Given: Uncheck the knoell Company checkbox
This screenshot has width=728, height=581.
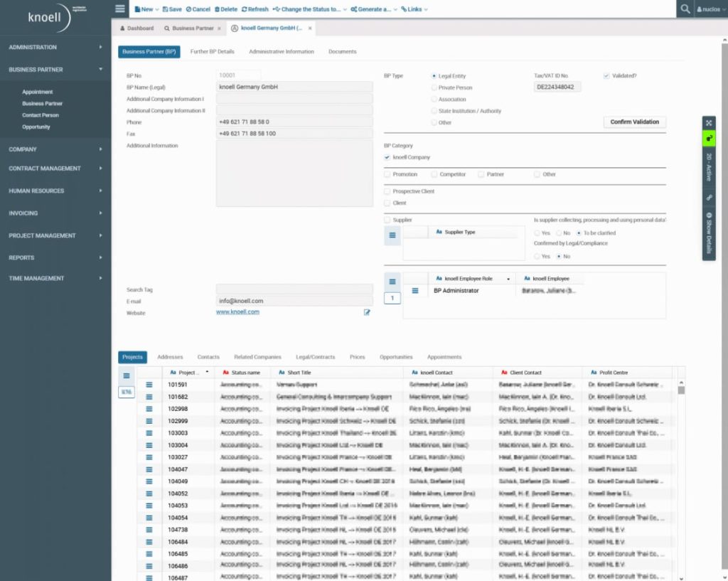Looking at the screenshot, I should [x=387, y=157].
